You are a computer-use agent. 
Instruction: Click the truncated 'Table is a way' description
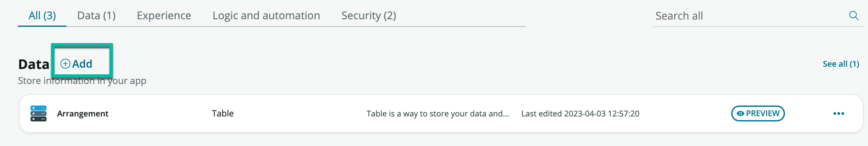pyautogui.click(x=437, y=114)
